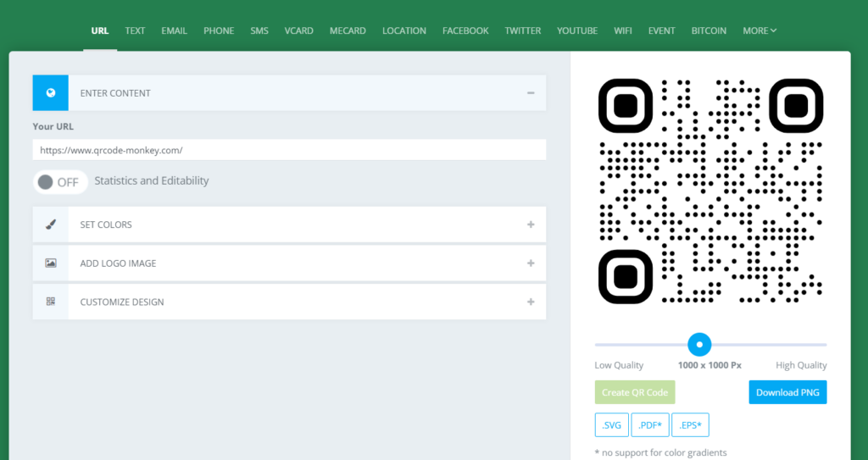This screenshot has height=460, width=868.
Task: Click the "Statistics and Editability" label text
Action: (x=152, y=181)
